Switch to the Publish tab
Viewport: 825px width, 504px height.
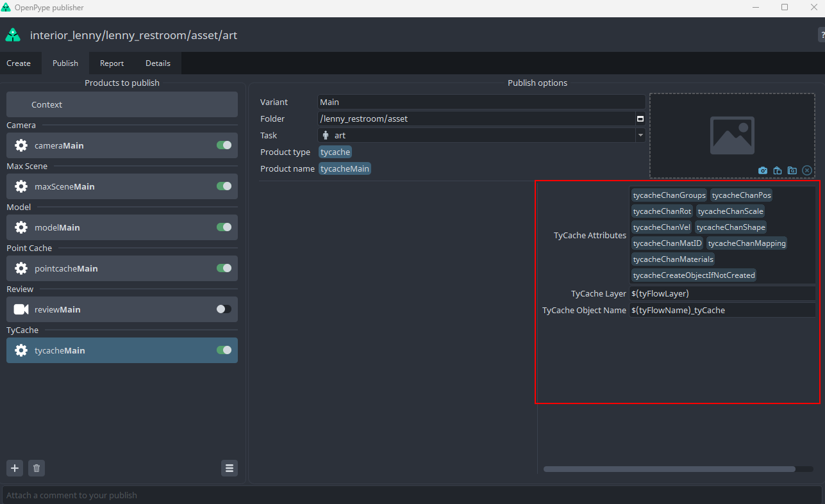click(65, 63)
